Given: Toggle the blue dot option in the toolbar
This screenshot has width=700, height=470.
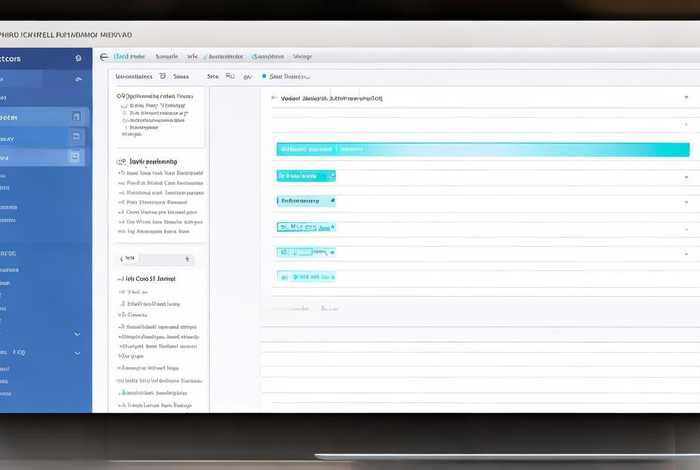Looking at the screenshot, I should coord(264,76).
